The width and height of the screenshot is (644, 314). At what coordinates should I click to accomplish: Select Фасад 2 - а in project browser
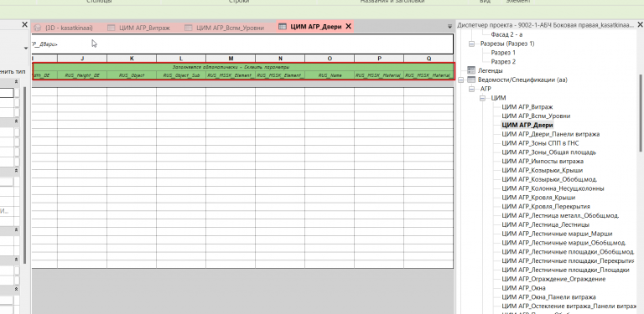506,34
